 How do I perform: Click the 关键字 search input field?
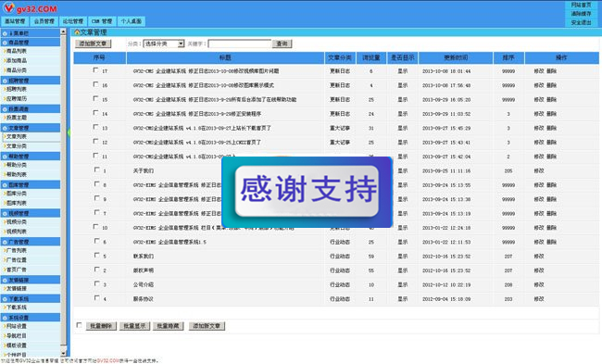pyautogui.click(x=239, y=44)
